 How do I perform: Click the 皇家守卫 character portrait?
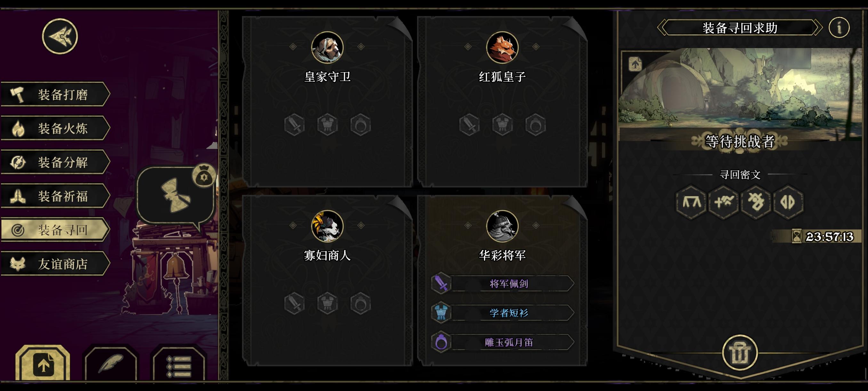click(x=327, y=47)
